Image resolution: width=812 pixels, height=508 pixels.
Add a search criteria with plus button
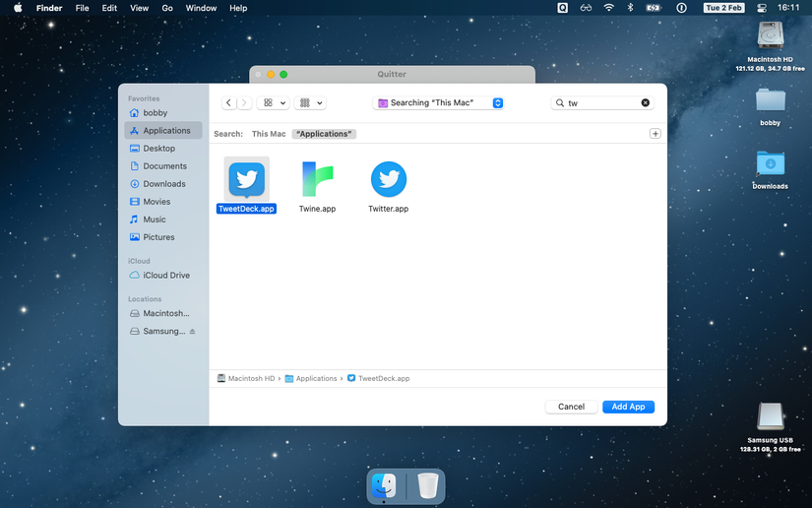click(x=656, y=134)
